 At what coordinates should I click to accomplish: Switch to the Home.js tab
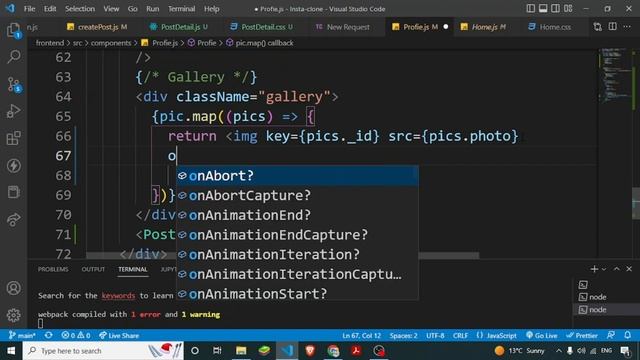[x=484, y=27]
